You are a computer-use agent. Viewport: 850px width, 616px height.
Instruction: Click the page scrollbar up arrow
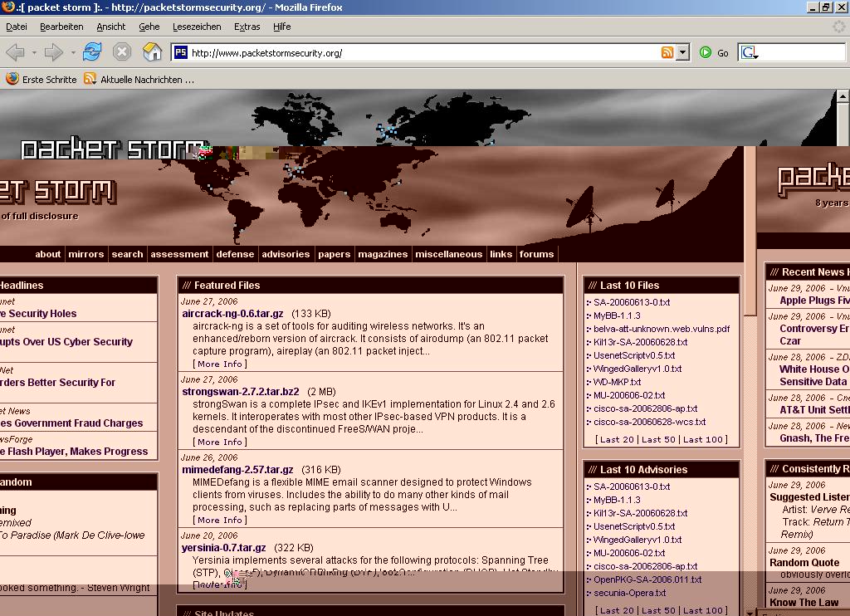click(843, 96)
